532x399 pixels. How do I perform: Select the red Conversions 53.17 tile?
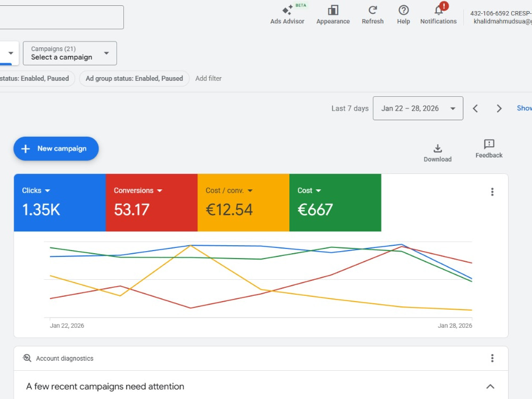152,203
